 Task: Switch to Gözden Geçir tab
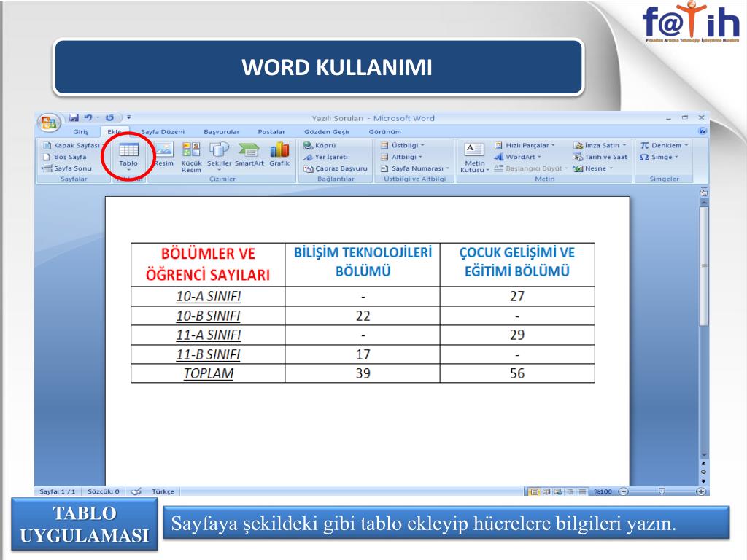click(x=327, y=132)
